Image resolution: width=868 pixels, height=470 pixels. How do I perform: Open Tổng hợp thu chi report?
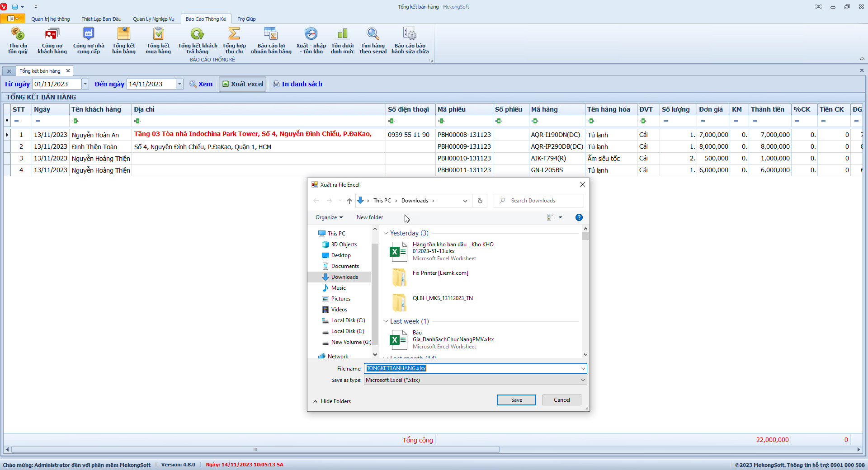point(234,41)
